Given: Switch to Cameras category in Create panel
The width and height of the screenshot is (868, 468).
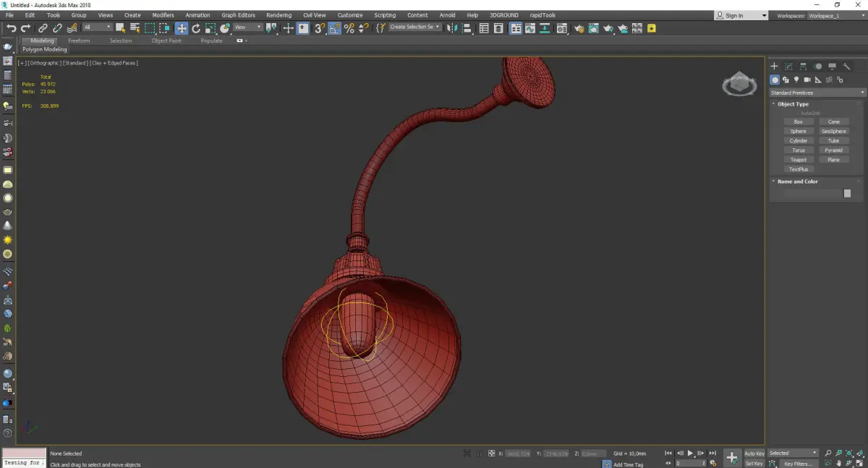Looking at the screenshot, I should click(x=807, y=80).
